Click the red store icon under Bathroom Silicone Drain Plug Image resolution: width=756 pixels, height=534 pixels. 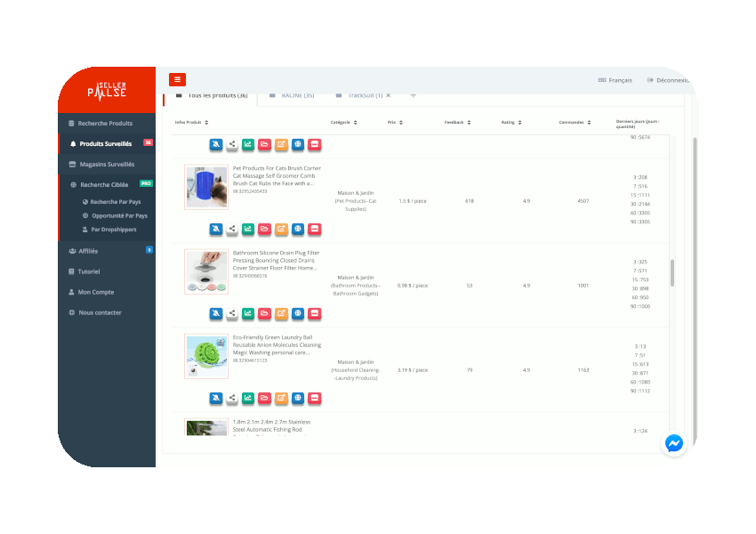[314, 313]
